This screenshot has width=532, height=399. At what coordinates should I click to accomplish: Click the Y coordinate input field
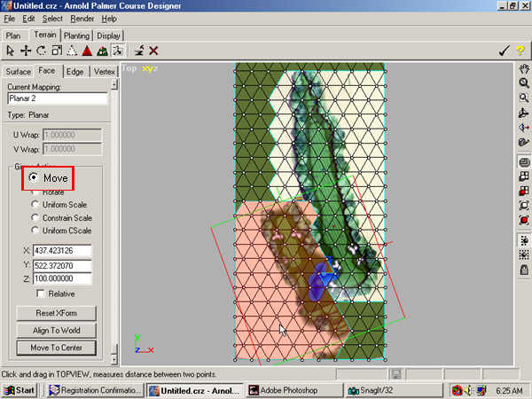[x=62, y=265]
